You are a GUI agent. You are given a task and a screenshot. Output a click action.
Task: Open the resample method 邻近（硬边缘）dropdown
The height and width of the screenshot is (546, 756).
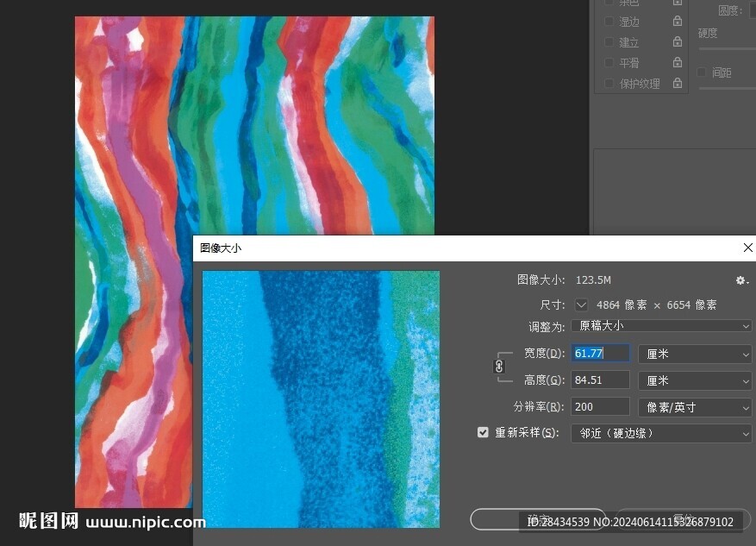click(661, 433)
